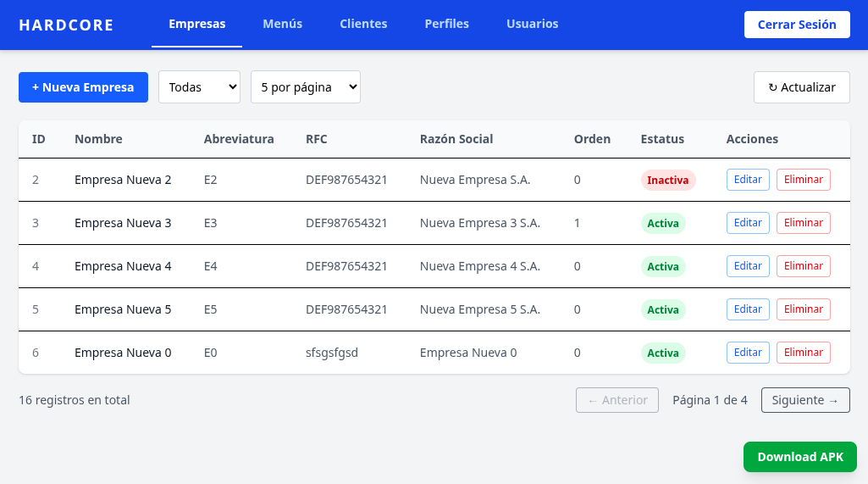Delete Empresa Nueva 4
This screenshot has height=484, width=868.
(804, 266)
